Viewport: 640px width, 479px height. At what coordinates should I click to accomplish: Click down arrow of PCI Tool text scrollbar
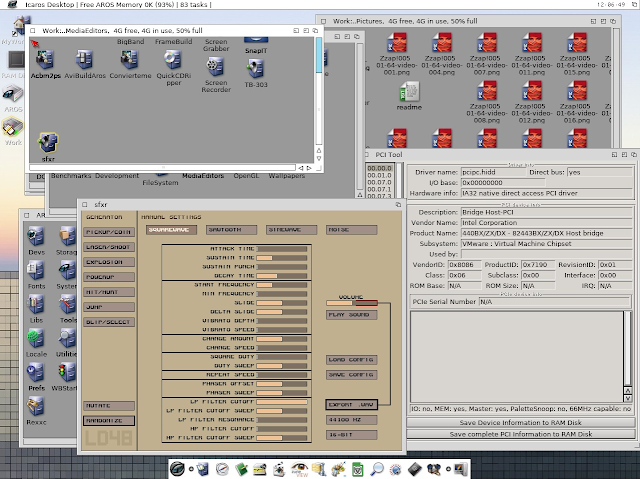pyautogui.click(x=628, y=399)
